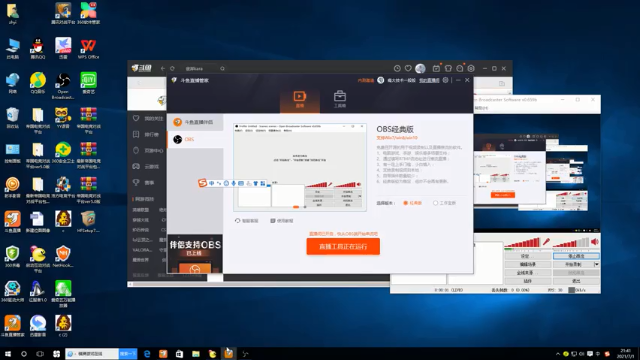The image size is (640, 360).
Task: Adjust the OBS microphone volume bars
Action: (523, 243)
